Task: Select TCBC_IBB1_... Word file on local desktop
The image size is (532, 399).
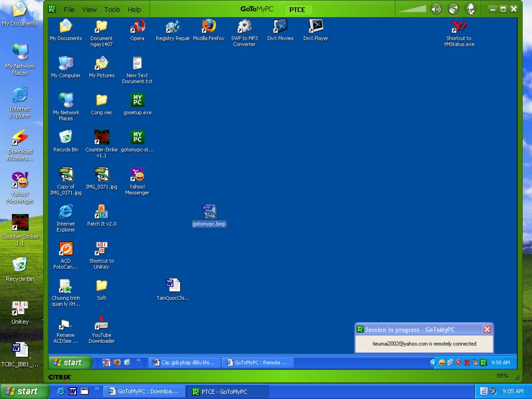Action: 20,355
